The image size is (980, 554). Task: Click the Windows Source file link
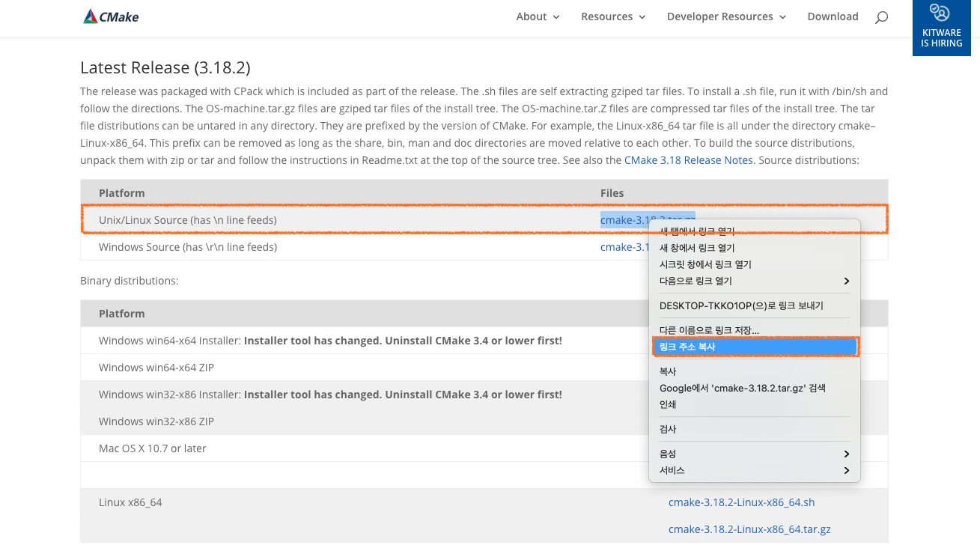[x=624, y=247]
